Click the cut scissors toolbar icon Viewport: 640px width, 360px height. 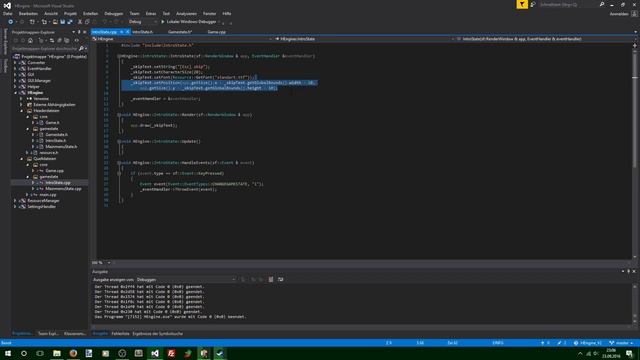(80, 22)
